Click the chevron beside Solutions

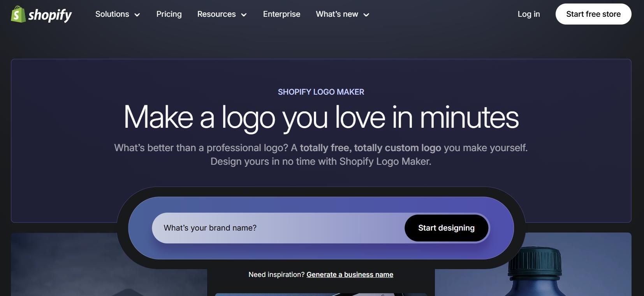point(137,15)
